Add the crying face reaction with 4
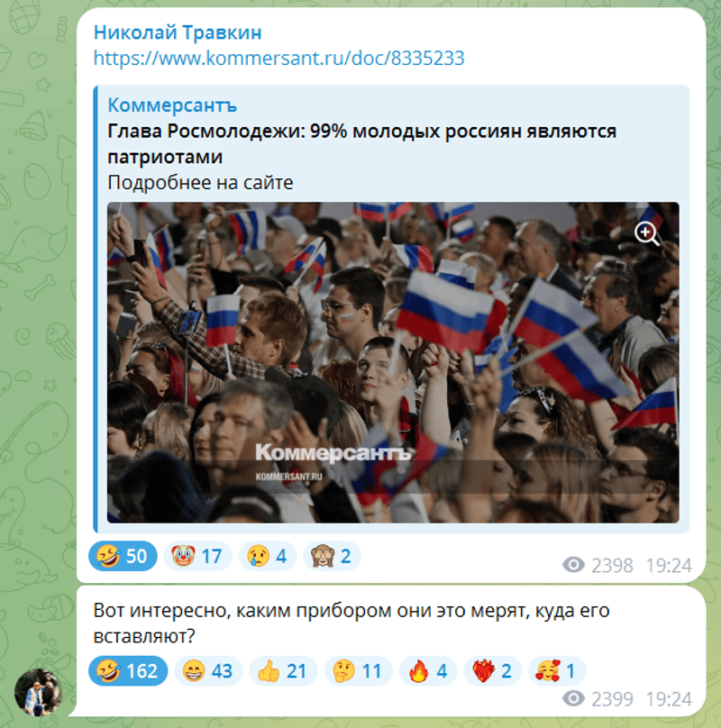The image size is (721, 728). tap(267, 556)
